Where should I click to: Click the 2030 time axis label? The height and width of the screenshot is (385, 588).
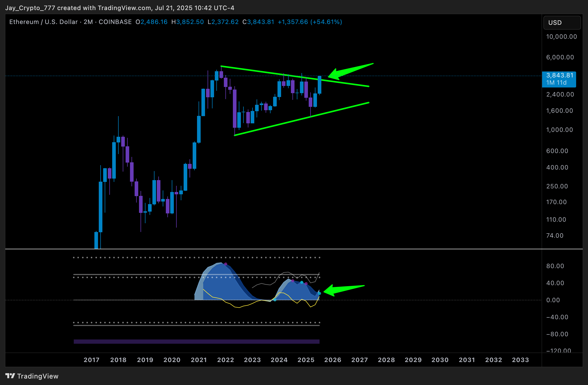pos(440,360)
